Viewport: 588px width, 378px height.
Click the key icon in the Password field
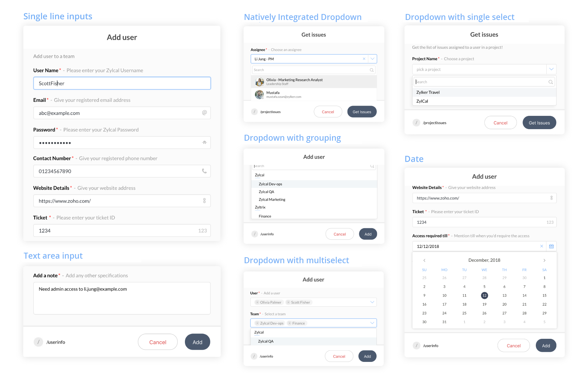click(205, 142)
